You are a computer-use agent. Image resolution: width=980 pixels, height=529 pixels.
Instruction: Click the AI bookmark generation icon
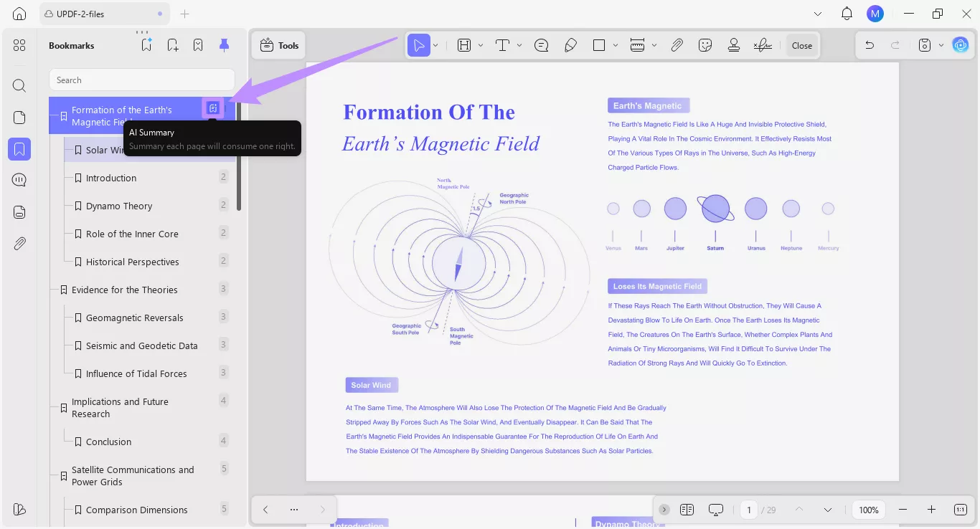pos(146,45)
